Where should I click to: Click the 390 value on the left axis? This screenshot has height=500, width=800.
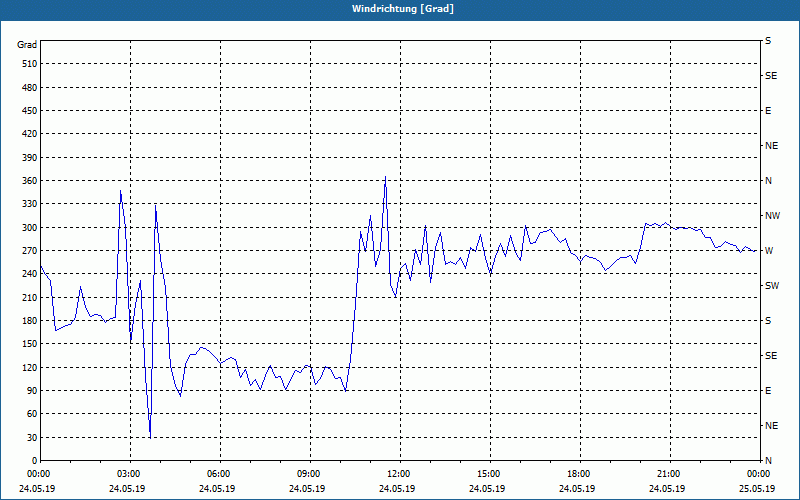coord(29,158)
